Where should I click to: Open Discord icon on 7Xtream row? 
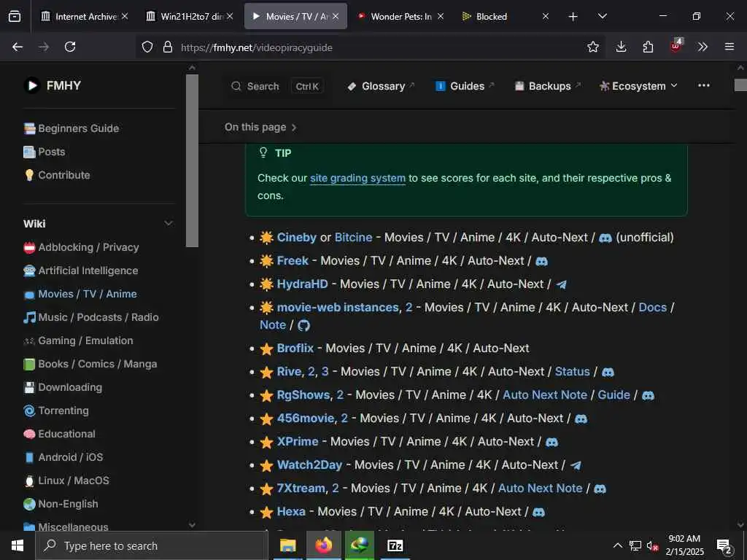click(600, 489)
